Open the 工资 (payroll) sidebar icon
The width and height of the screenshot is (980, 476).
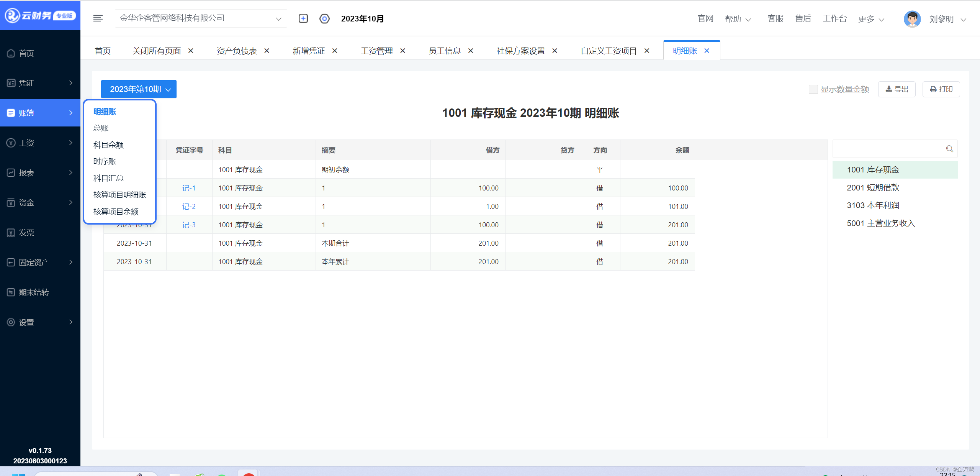pyautogui.click(x=11, y=143)
